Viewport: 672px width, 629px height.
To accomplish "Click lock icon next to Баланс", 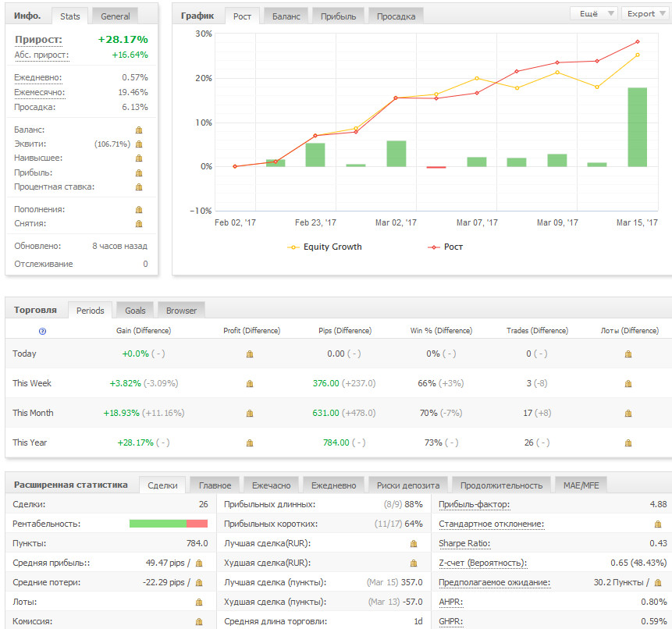I will [139, 130].
